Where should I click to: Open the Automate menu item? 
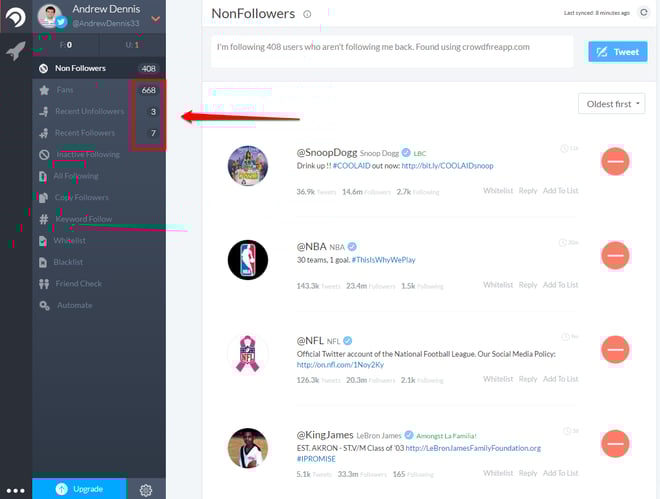(99, 305)
